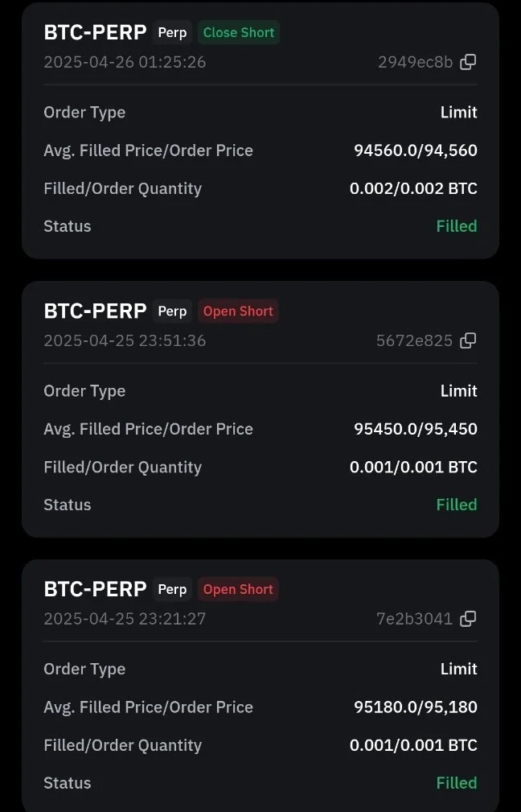Select order ID text 7e2b3041

414,619
